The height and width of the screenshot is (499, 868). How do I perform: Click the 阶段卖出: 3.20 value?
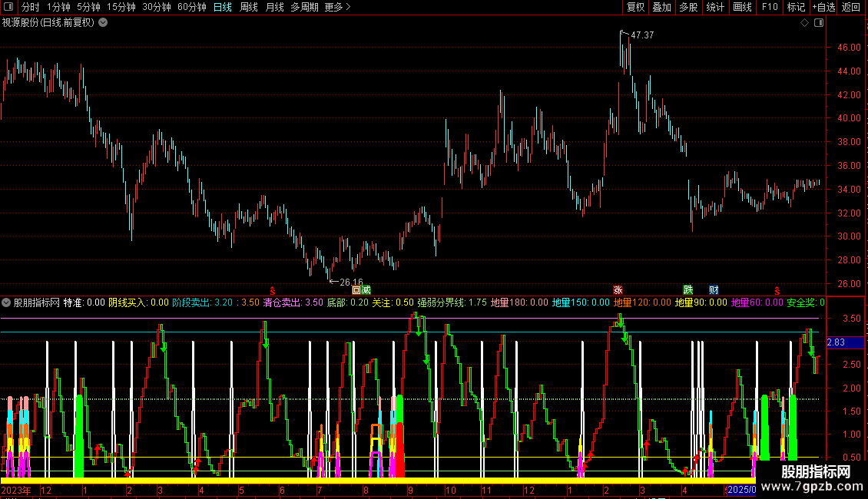[203, 302]
